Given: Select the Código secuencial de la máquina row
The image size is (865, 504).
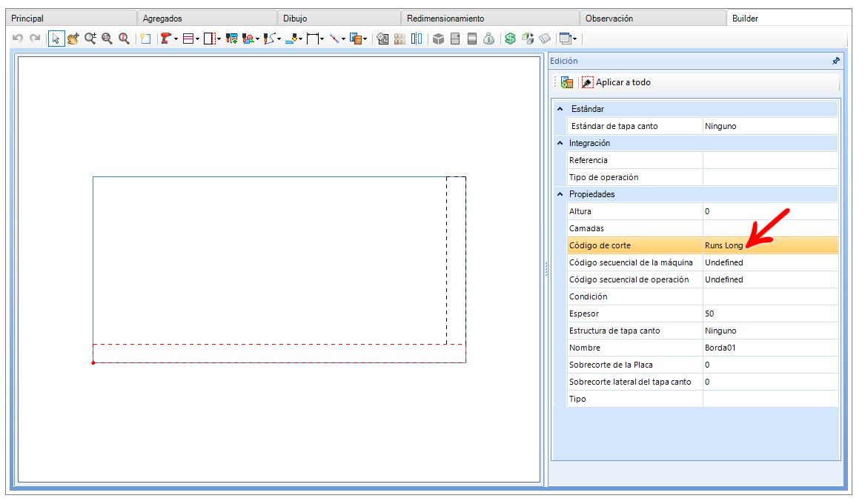Looking at the screenshot, I should click(x=703, y=262).
